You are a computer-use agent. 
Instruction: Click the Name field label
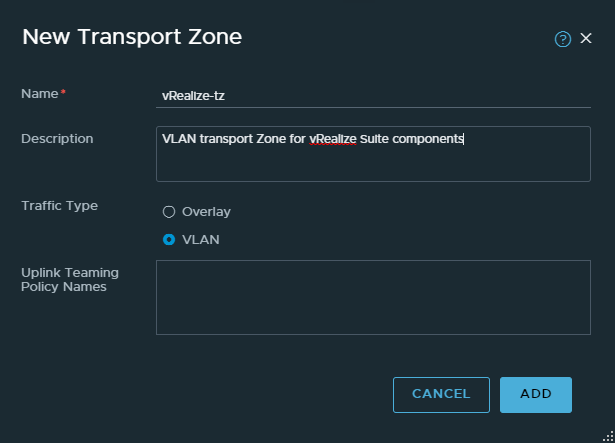pyautogui.click(x=40, y=93)
